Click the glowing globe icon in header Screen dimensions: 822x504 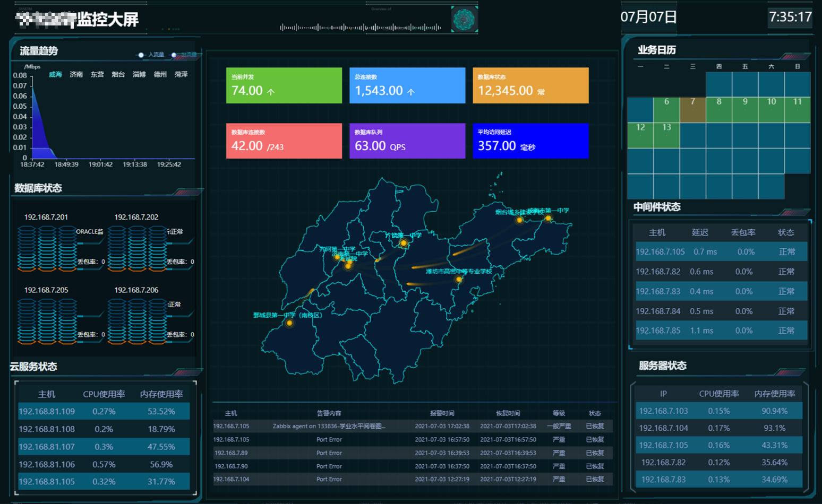pos(464,20)
